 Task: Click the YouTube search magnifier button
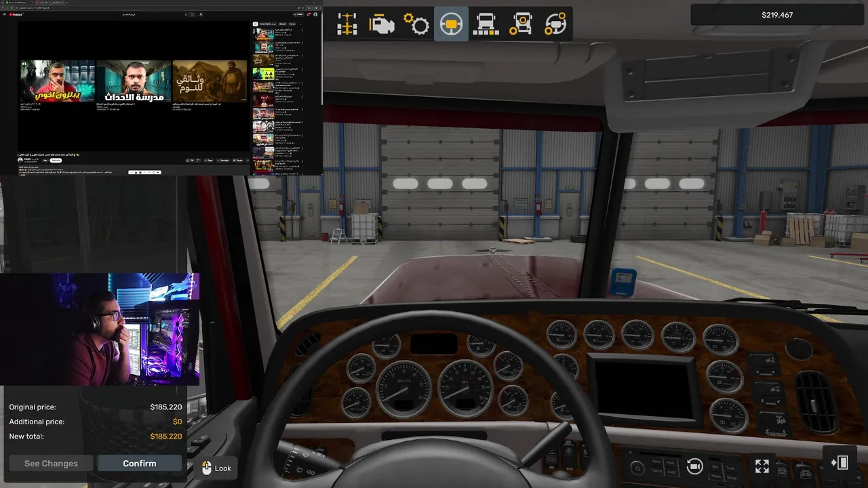[x=192, y=14]
